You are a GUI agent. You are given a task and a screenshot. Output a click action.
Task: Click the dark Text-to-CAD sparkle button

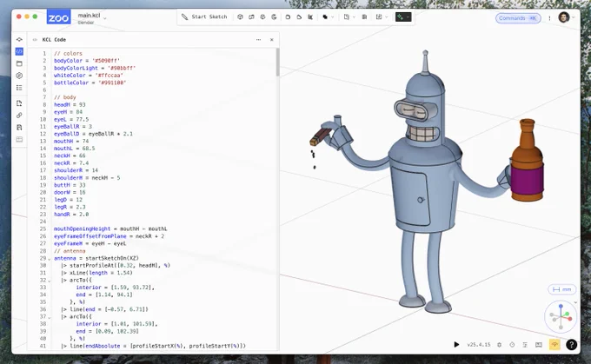(401, 17)
